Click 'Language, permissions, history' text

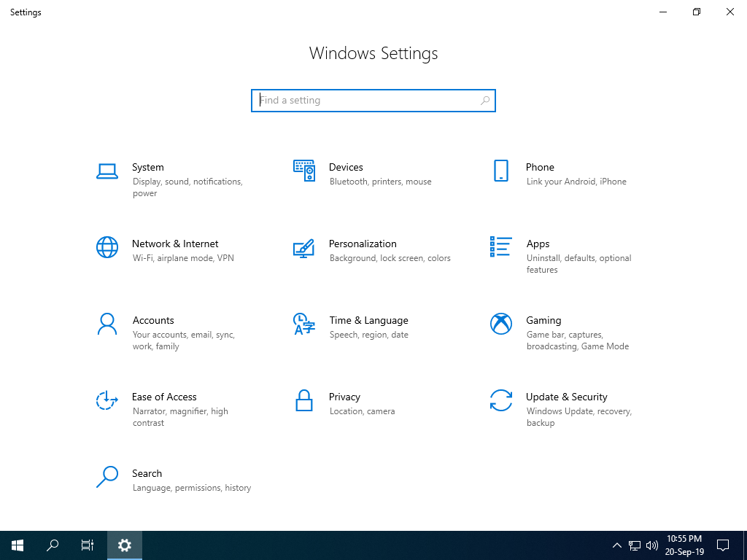192,488
